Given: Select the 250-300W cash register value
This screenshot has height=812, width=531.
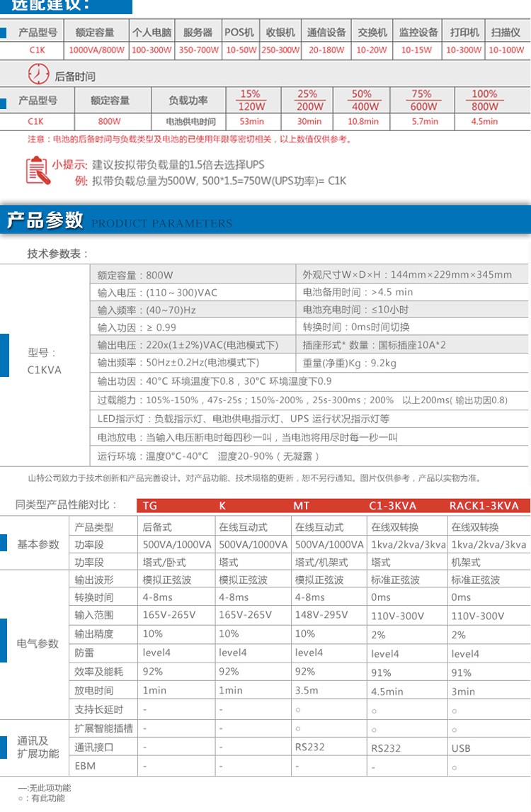Looking at the screenshot, I should 280,50.
